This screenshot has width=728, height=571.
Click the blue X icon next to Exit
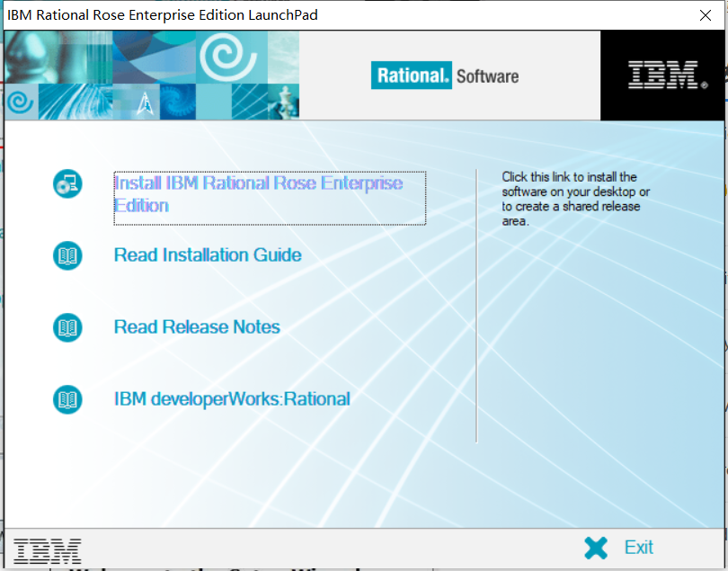[596, 548]
